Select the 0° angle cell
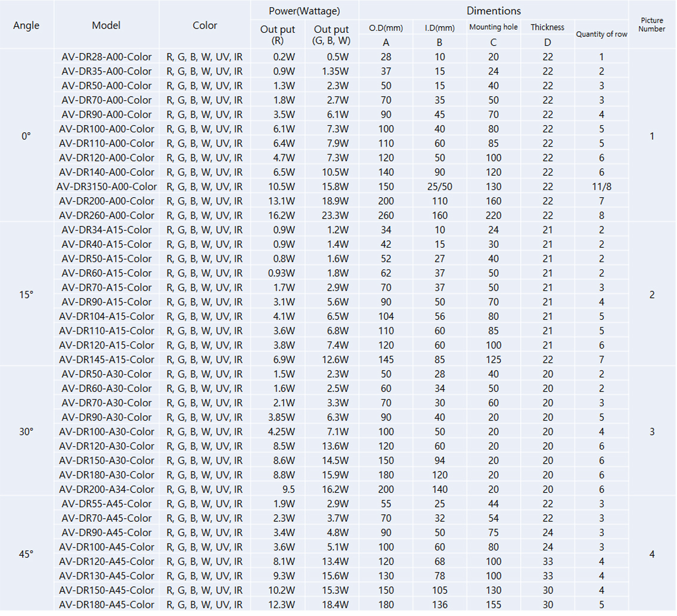This screenshot has width=677, height=616. [26, 136]
